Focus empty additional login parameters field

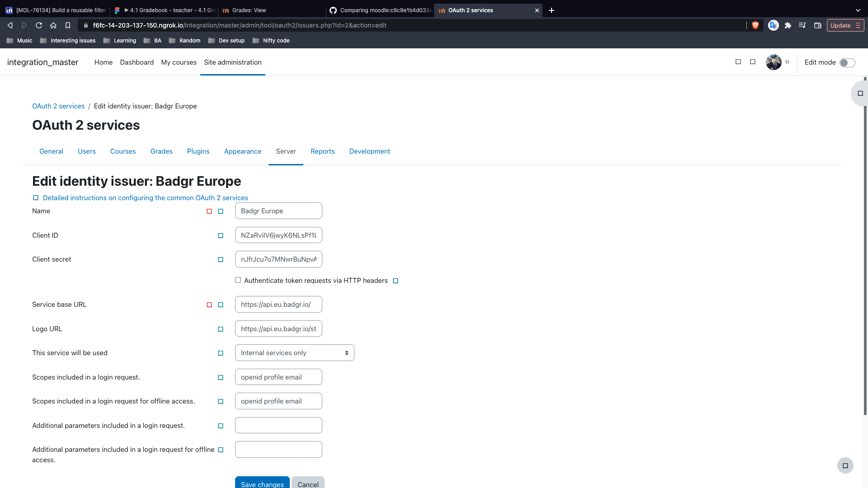pyautogui.click(x=278, y=426)
